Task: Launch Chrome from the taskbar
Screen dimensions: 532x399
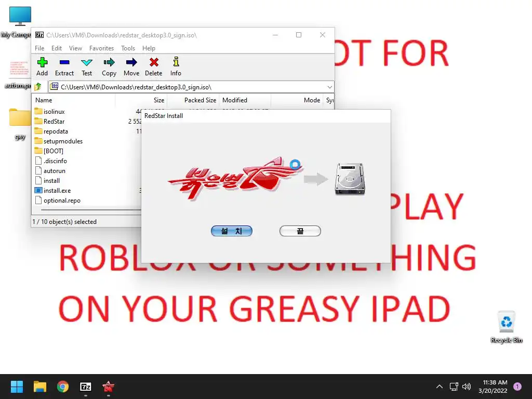Action: pyautogui.click(x=63, y=387)
